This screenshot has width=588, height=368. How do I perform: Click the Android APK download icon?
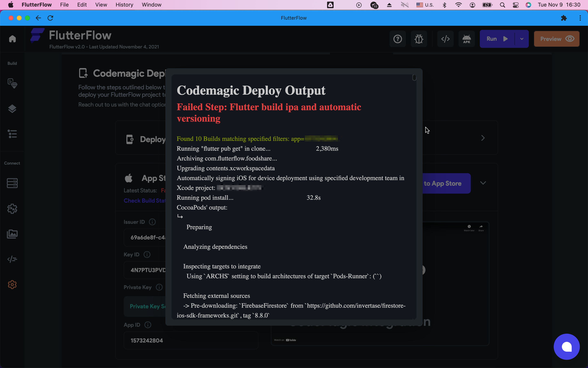pos(467,39)
